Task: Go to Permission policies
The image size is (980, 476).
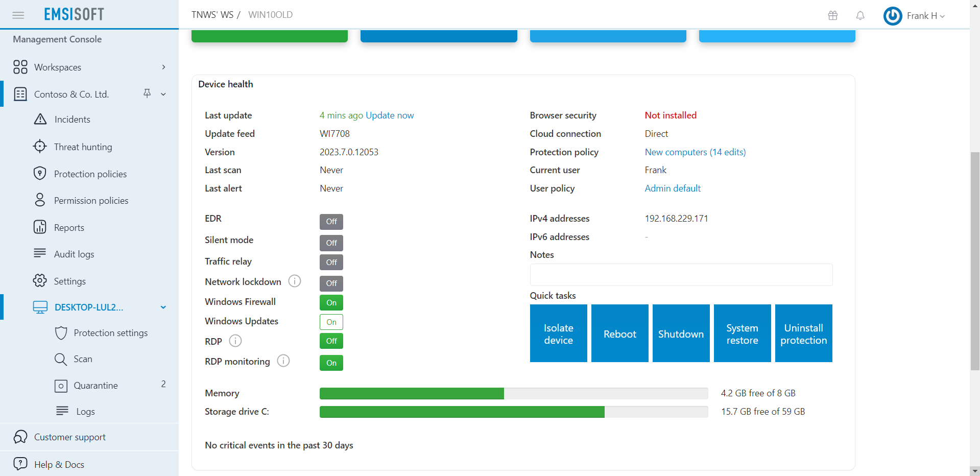Action: coord(91,201)
